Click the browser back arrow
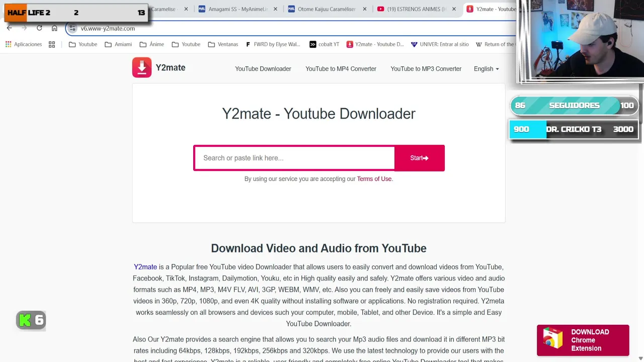The width and height of the screenshot is (644, 362). point(9,28)
